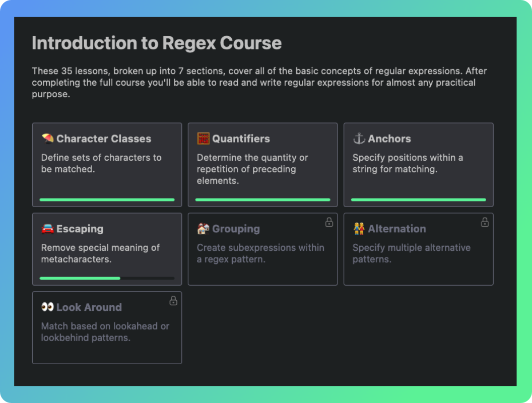Click the family icon on Alternation card
The image size is (532, 403).
pyautogui.click(x=358, y=229)
